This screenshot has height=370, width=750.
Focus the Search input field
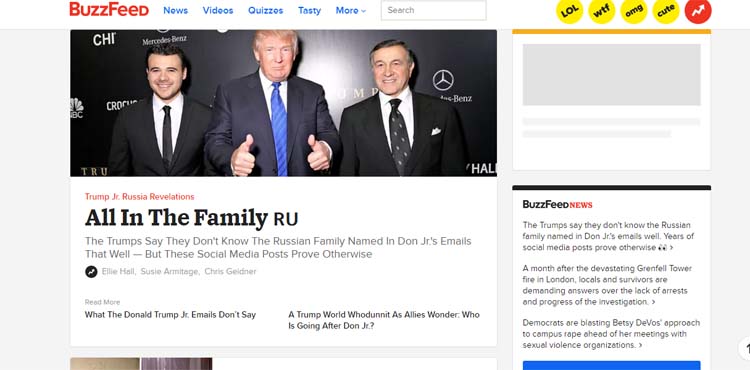point(433,10)
